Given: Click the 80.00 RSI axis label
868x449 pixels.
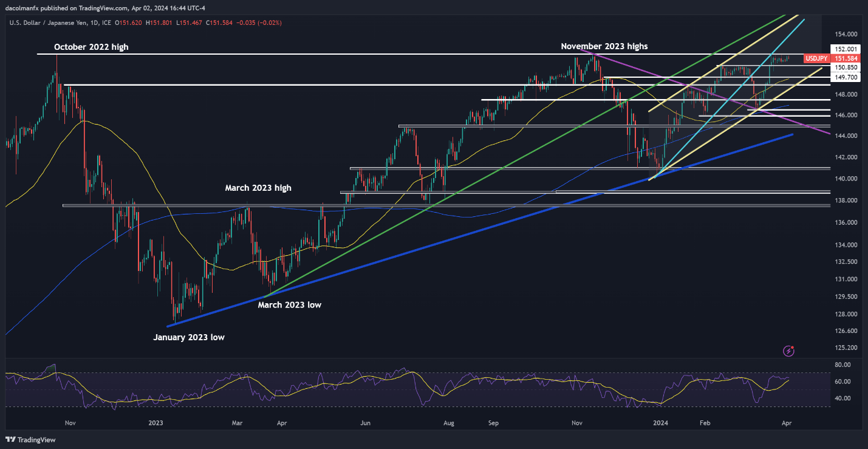Looking at the screenshot, I should pos(842,365).
